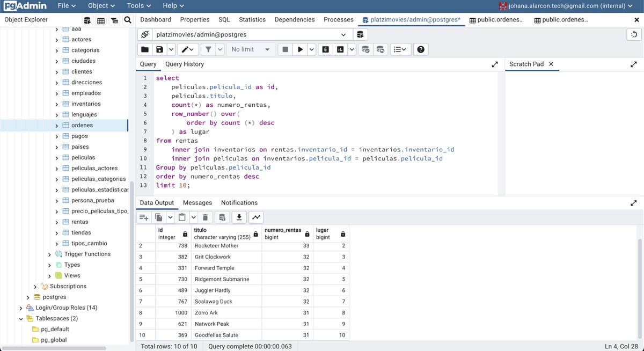This screenshot has width=644, height=351.
Task: Switch to the Dashboard tab
Action: (x=156, y=20)
